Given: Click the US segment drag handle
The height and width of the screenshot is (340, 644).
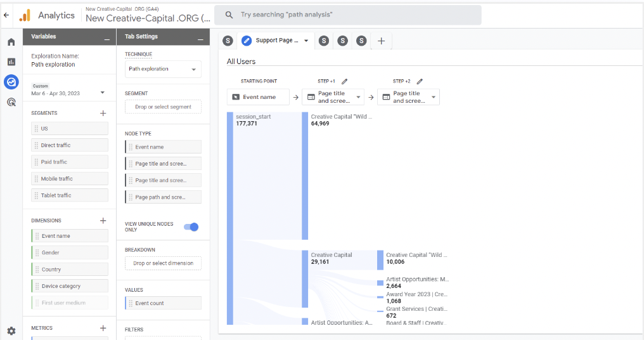Looking at the screenshot, I should pos(36,129).
